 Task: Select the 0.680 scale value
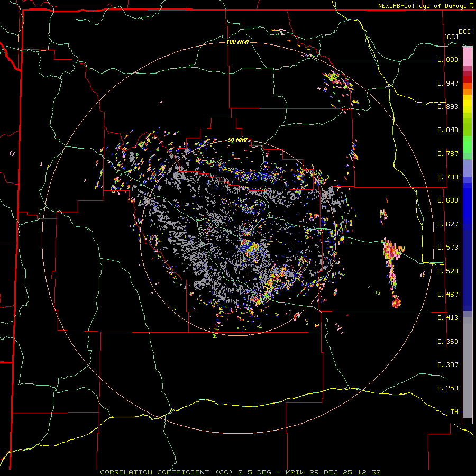[x=448, y=200]
